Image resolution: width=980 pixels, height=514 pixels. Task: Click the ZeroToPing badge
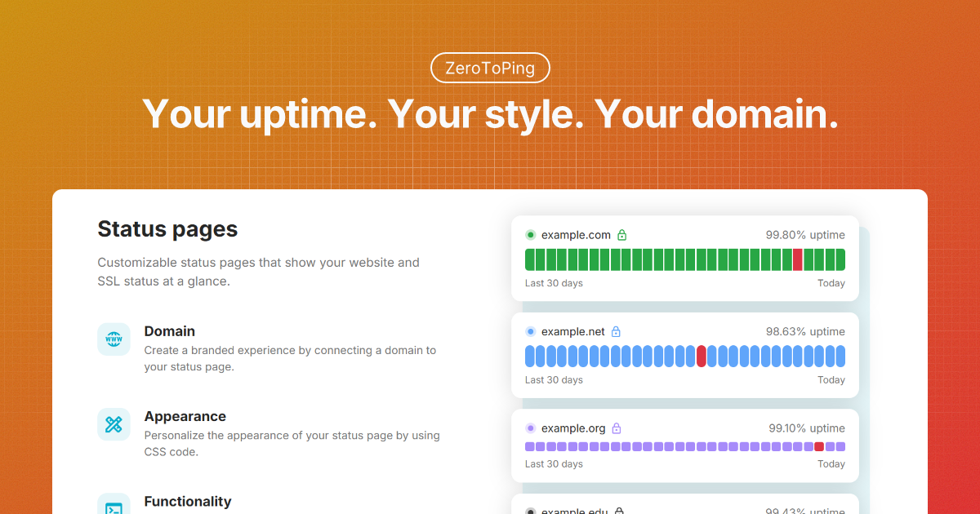[490, 68]
